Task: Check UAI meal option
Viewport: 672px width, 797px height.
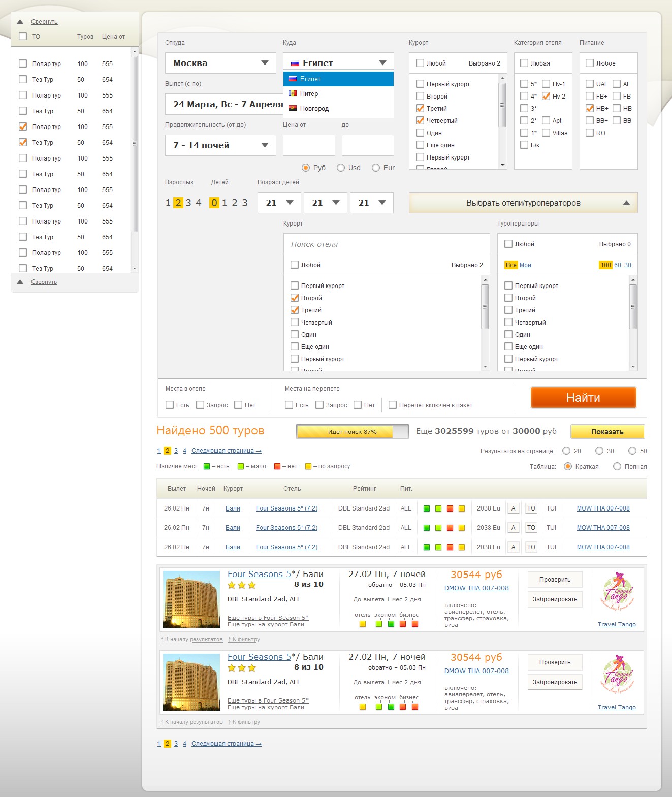Action: pyautogui.click(x=590, y=84)
